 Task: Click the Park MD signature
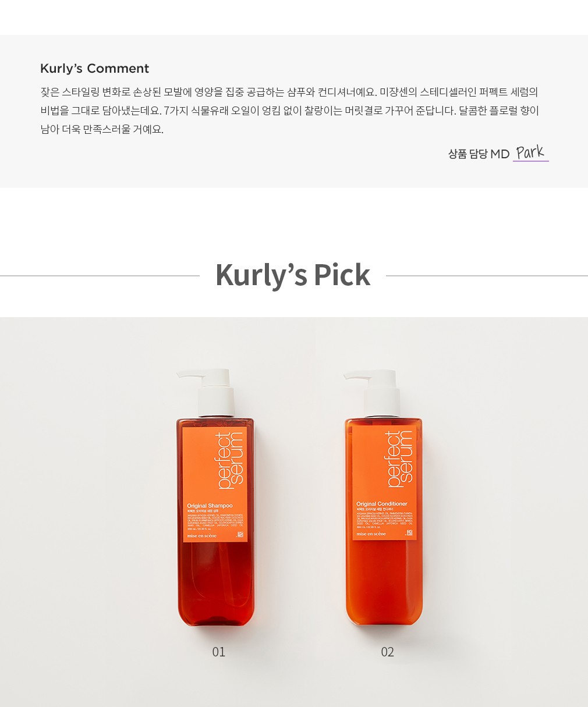pyautogui.click(x=530, y=152)
